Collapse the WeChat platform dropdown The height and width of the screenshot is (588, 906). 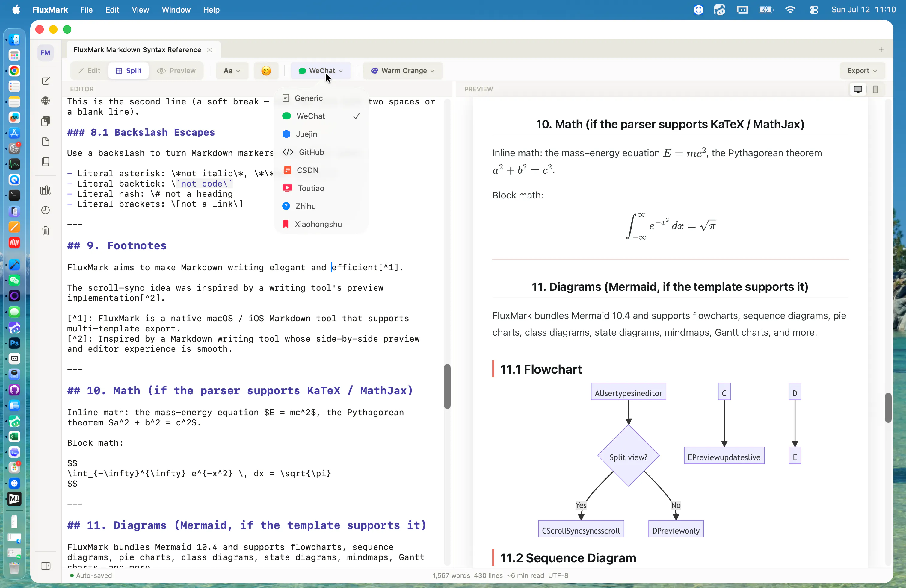(321, 71)
